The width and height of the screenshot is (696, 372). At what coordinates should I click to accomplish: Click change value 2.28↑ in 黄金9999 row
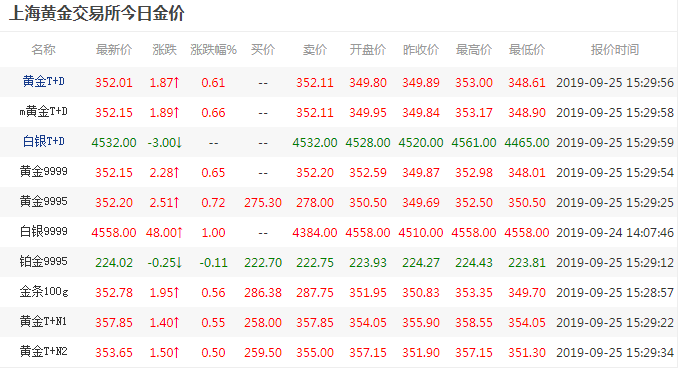pos(165,173)
